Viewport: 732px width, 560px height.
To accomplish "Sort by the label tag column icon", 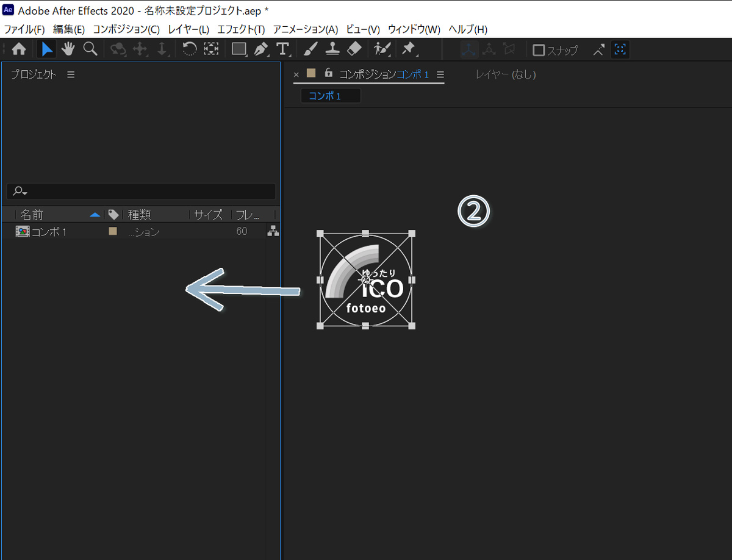I will [x=113, y=215].
